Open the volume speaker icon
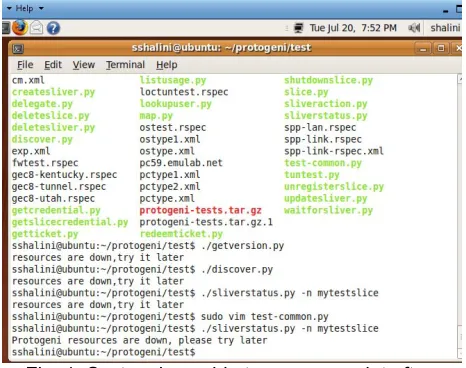The width and height of the screenshot is (466, 368). coord(414,28)
